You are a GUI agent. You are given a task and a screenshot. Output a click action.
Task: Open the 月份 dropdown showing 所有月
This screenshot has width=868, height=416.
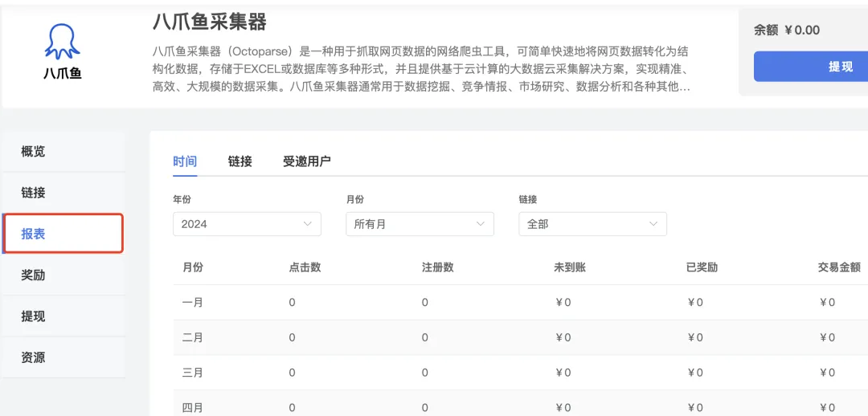click(420, 224)
